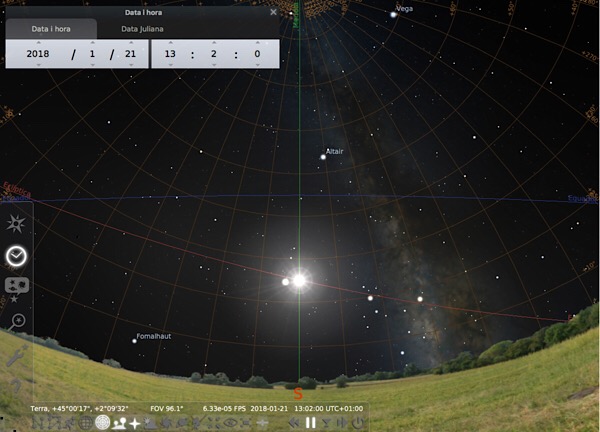Pause time with the playback button
The width and height of the screenshot is (600, 432).
coord(310,423)
